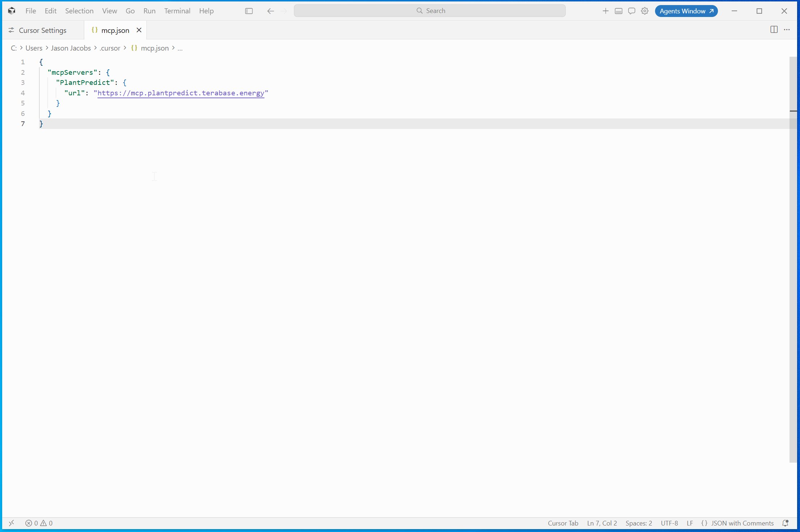The width and height of the screenshot is (800, 532).
Task: Click the Users breadcrumb
Action: 34,48
